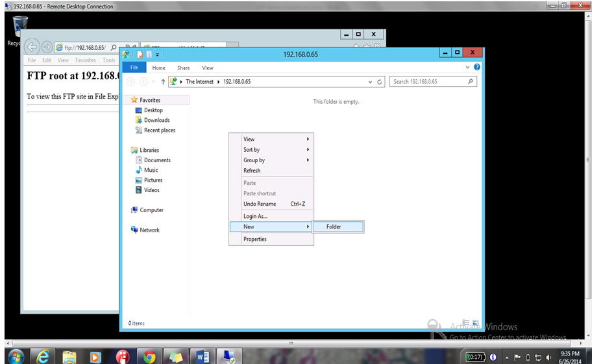Open the address bar history dropdown
Screen dimensions: 601x364
tap(370, 82)
